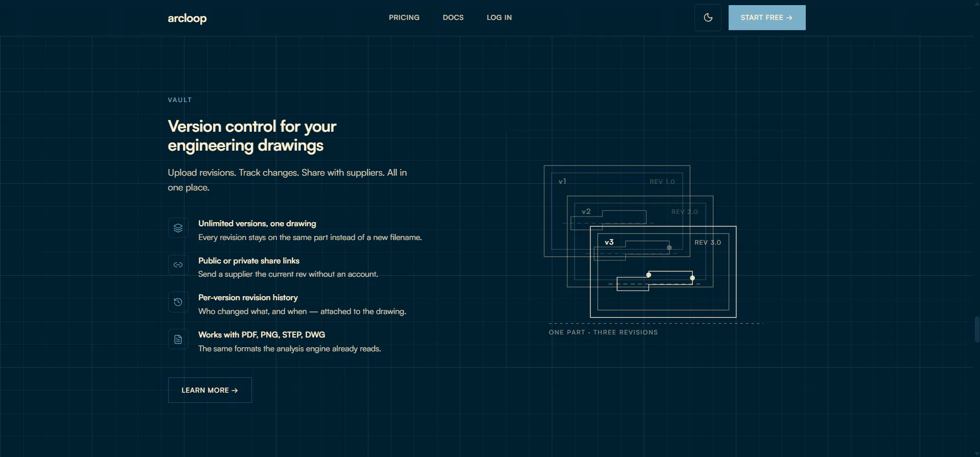Click the v3 label in the revisions diagram
Viewport: 980px width, 457px height.
(609, 242)
